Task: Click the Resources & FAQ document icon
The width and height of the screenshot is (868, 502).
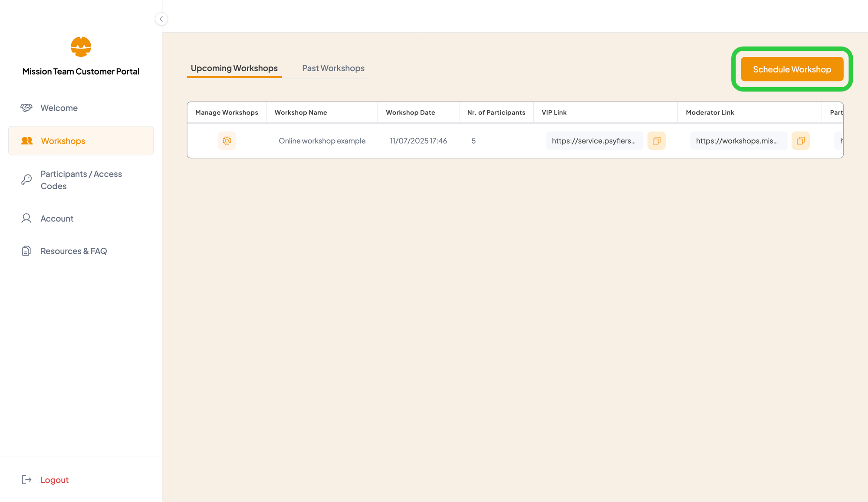Action: (x=26, y=251)
